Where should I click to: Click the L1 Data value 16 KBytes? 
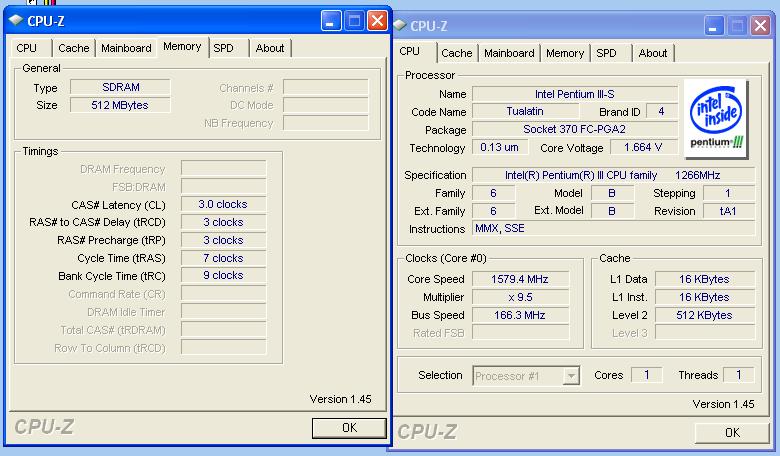click(705, 279)
